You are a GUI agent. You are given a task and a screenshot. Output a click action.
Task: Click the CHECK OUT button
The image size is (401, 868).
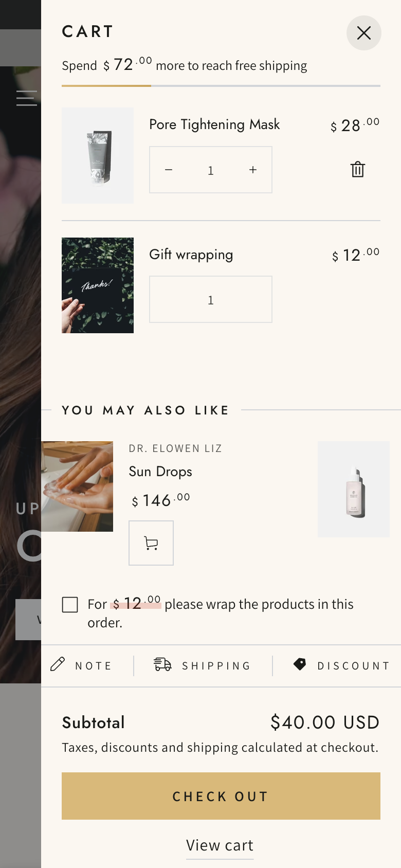[x=221, y=796]
